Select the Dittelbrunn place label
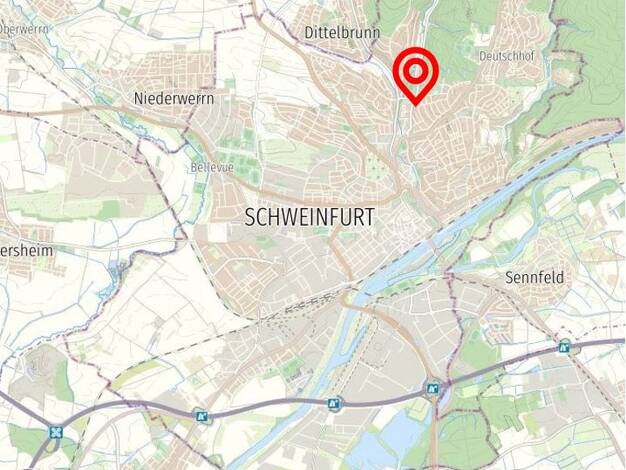This screenshot has width=626, height=470. pyautogui.click(x=342, y=32)
